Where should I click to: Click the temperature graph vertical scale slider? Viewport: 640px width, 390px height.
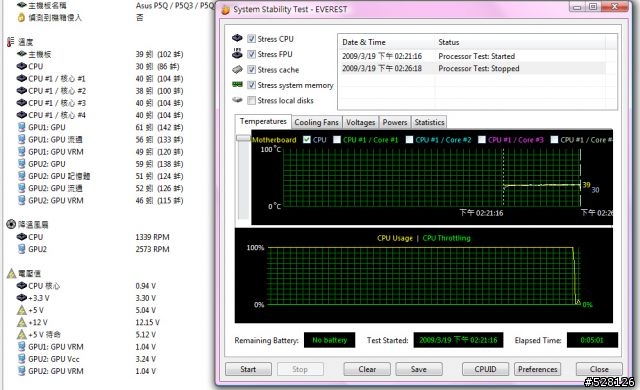(243, 139)
